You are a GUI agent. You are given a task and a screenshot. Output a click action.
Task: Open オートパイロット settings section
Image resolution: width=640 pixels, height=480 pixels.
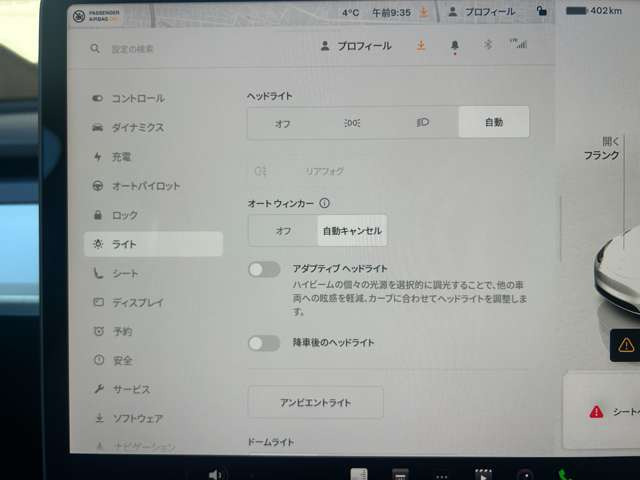point(145,186)
